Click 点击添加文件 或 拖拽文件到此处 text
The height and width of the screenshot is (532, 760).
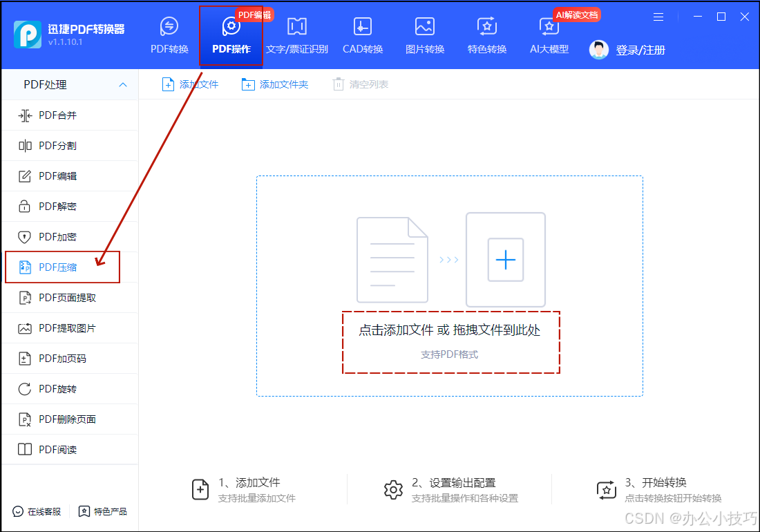pos(449,330)
